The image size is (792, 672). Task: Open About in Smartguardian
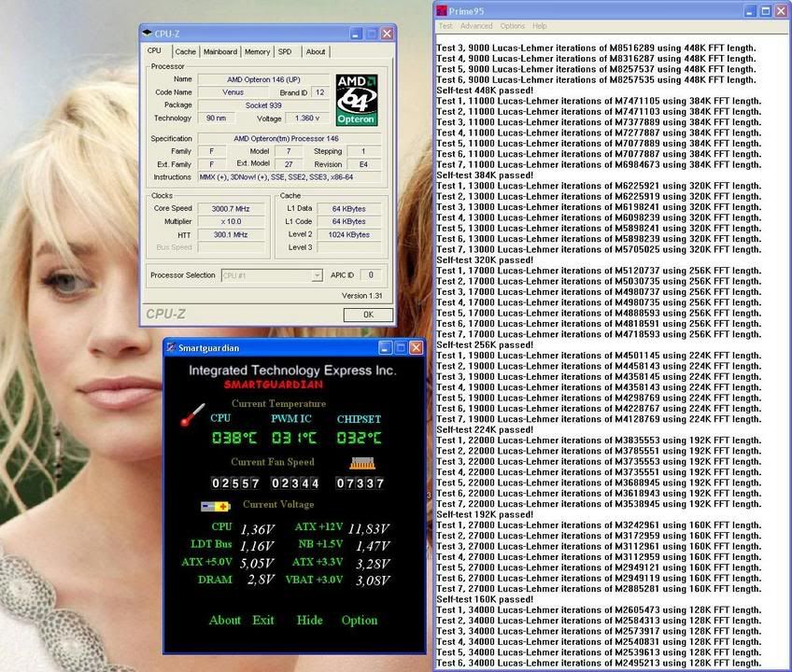[225, 620]
